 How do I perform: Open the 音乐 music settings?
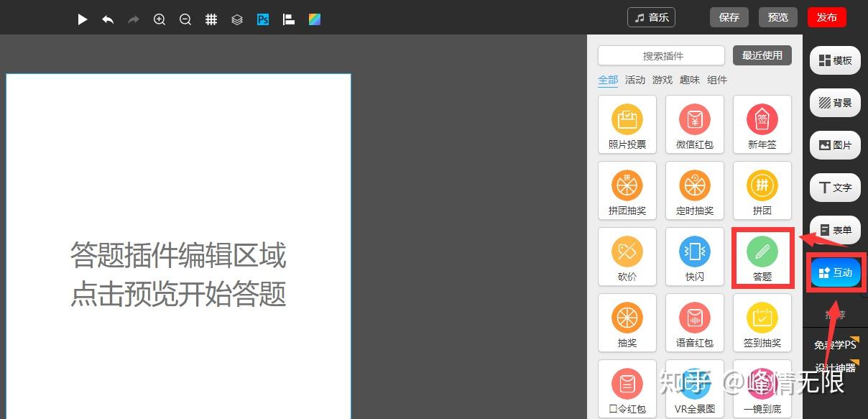coord(652,17)
